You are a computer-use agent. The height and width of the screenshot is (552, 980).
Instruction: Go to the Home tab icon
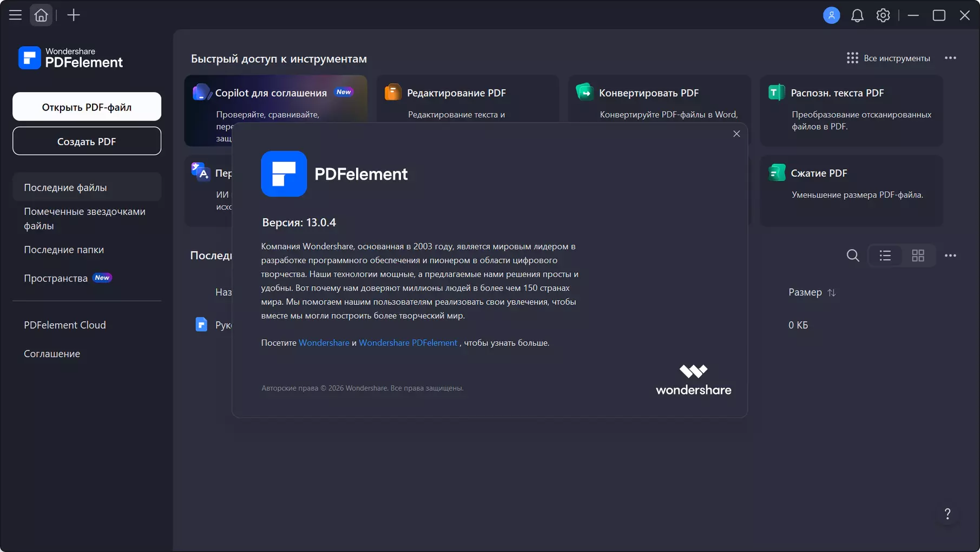coord(41,15)
